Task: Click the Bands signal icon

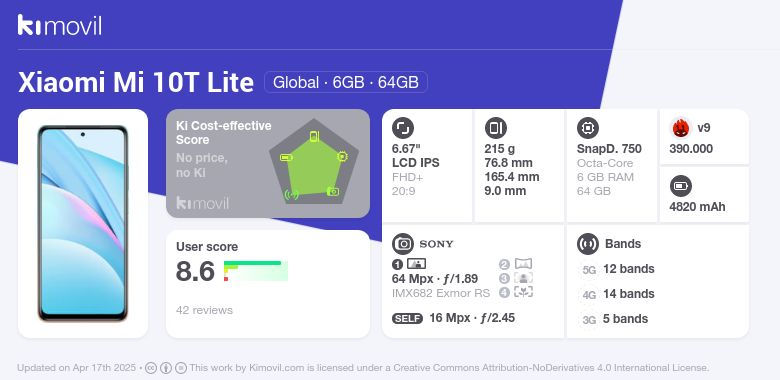Action: tap(588, 244)
